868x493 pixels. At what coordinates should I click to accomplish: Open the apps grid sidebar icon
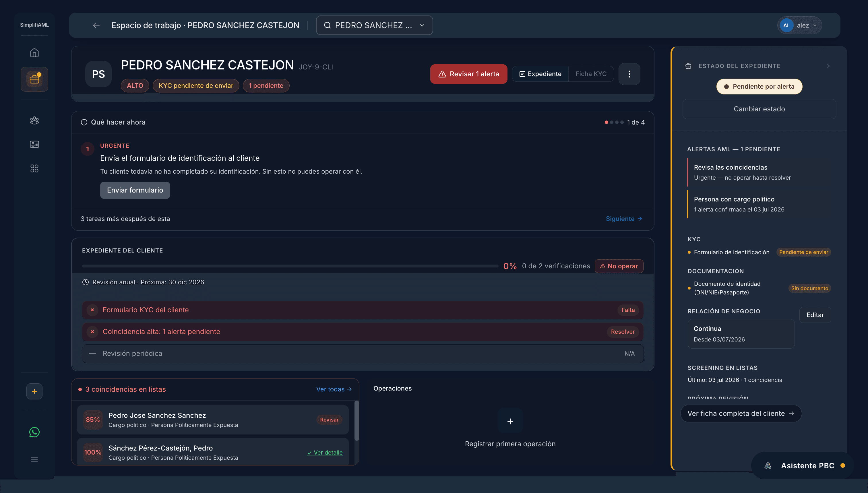34,168
